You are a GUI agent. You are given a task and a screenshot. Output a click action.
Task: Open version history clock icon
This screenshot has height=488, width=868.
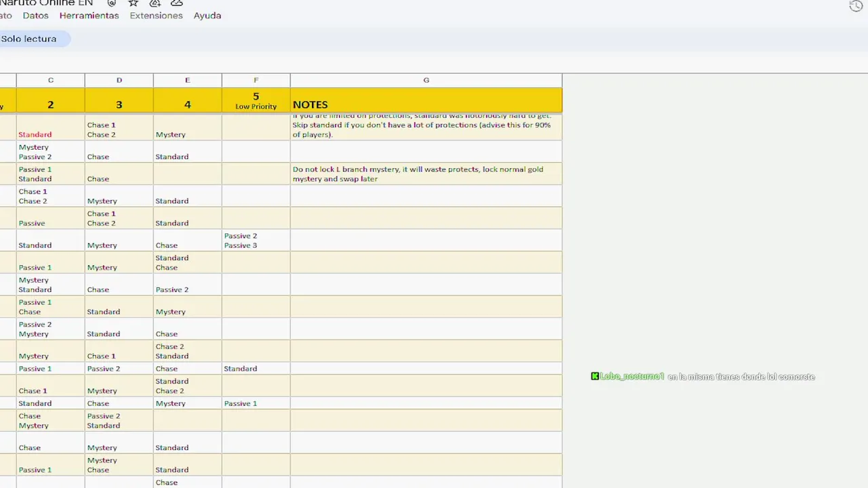click(856, 6)
